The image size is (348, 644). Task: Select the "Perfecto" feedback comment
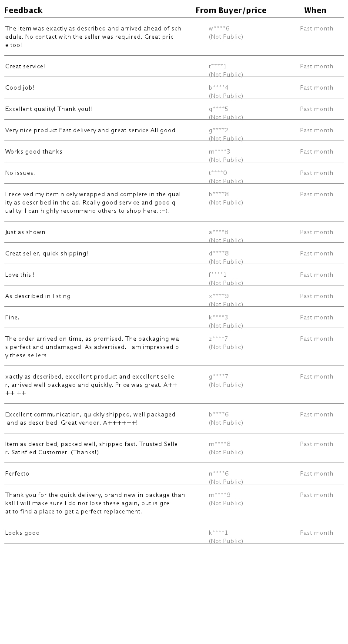(x=17, y=474)
